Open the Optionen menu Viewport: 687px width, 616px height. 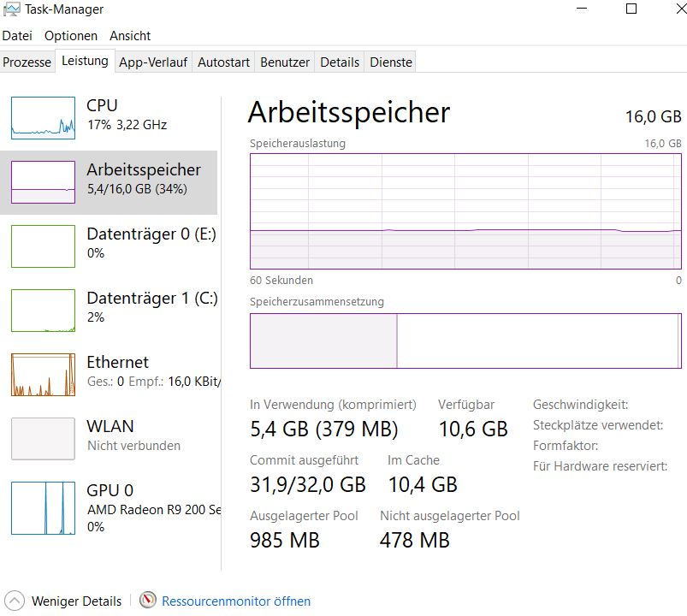coord(71,36)
